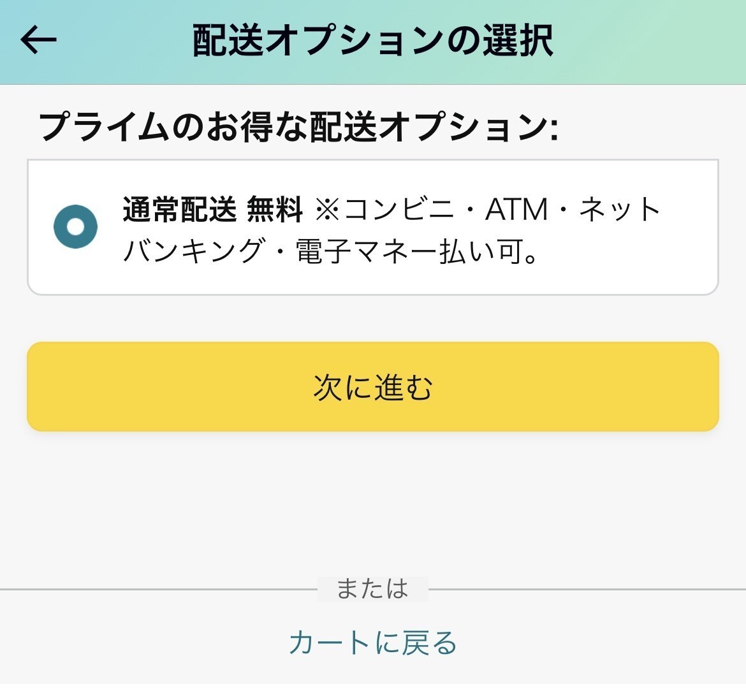The image size is (746, 700).
Task: Click the filled radio button for free shipping
Action: point(76,224)
